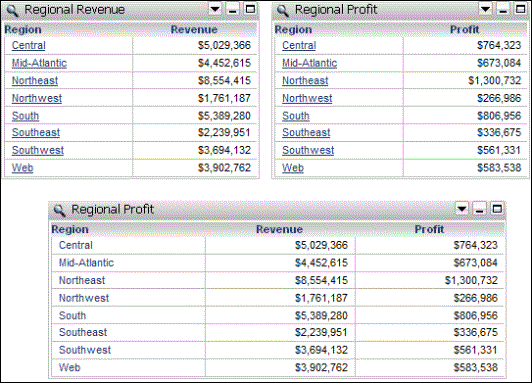Click Southwest link in Regional Revenue grid
Viewport: 532px width, 383px height.
point(38,150)
